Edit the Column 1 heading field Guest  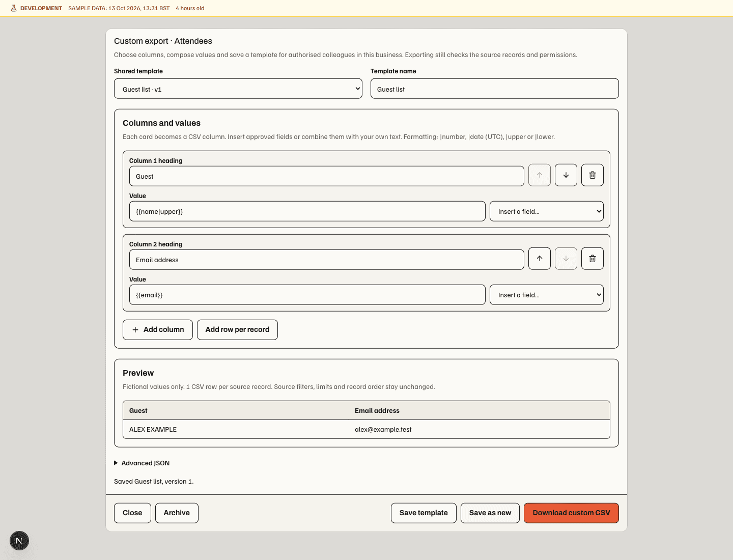pyautogui.click(x=327, y=176)
